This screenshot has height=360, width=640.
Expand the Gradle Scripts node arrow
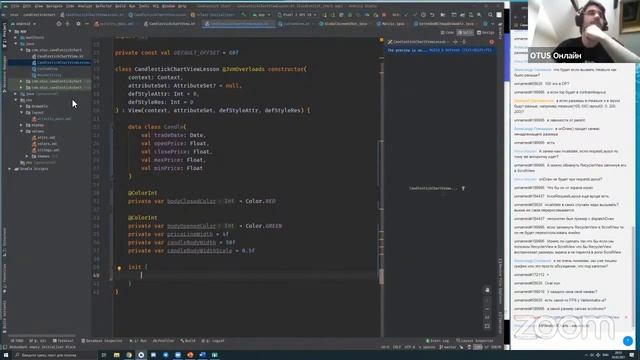point(10,169)
